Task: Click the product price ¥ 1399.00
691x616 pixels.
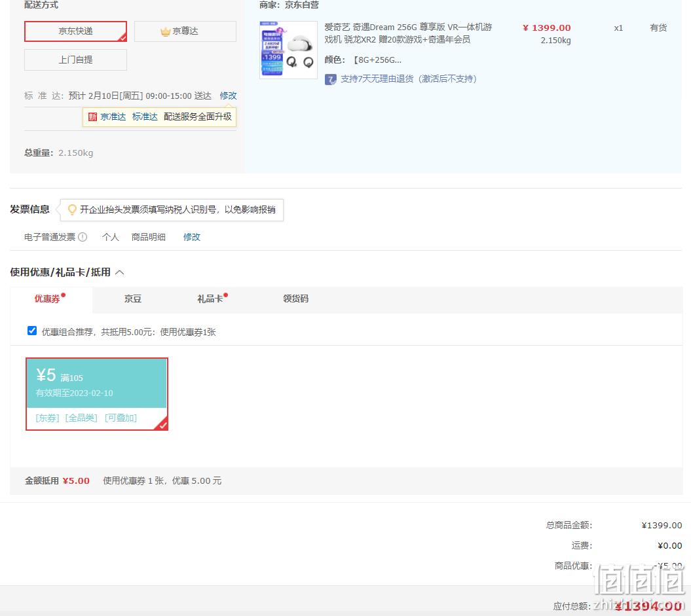Action: click(x=546, y=27)
